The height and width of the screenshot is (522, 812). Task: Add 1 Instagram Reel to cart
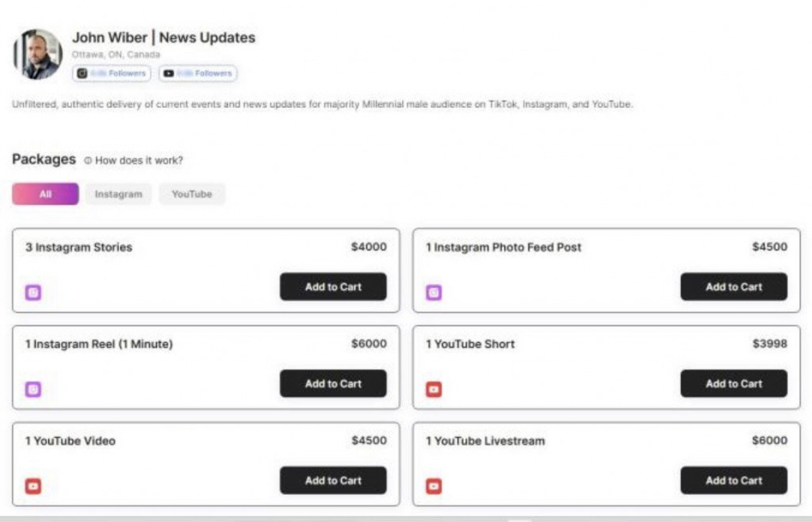333,383
